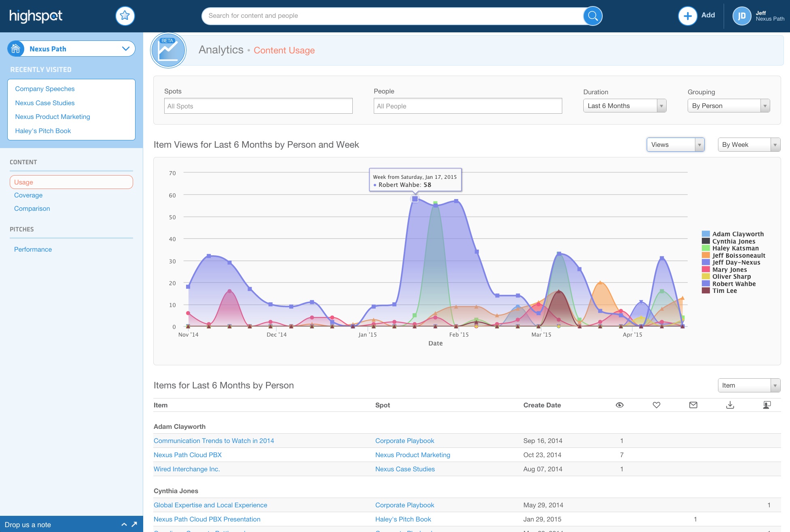Toggle Cynthia Jones legend swatch
This screenshot has height=532, width=790.
705,241
